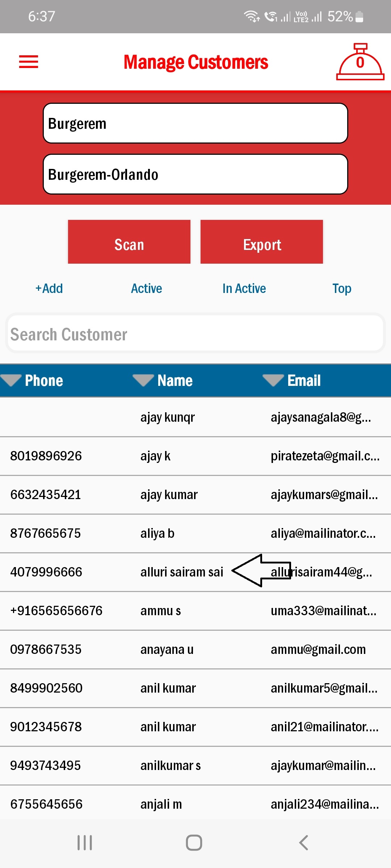Switch to Active customers filter
The width and height of the screenshot is (391, 868).
point(146,288)
